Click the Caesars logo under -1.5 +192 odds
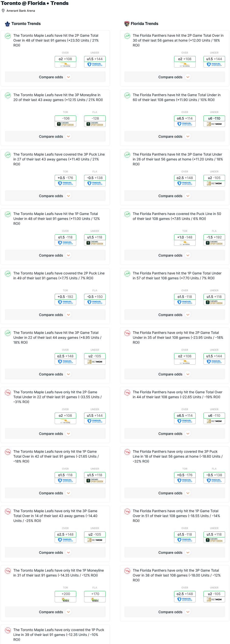Screen dimensions: 230x644 point(214,243)
